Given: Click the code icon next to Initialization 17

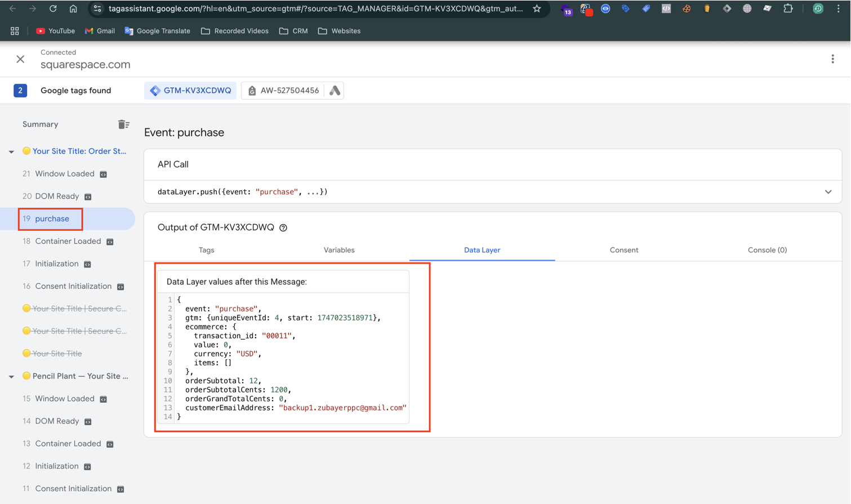Looking at the screenshot, I should click(x=88, y=265).
